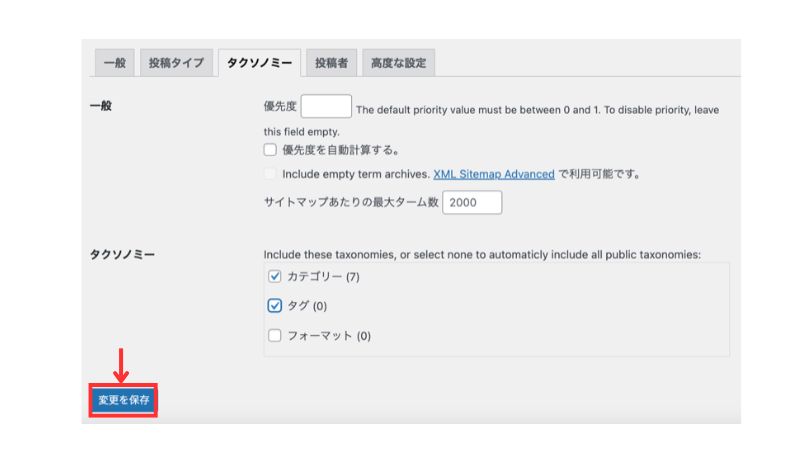Switch to the 一般 tab
Screen dimensions: 812x457
pos(115,63)
